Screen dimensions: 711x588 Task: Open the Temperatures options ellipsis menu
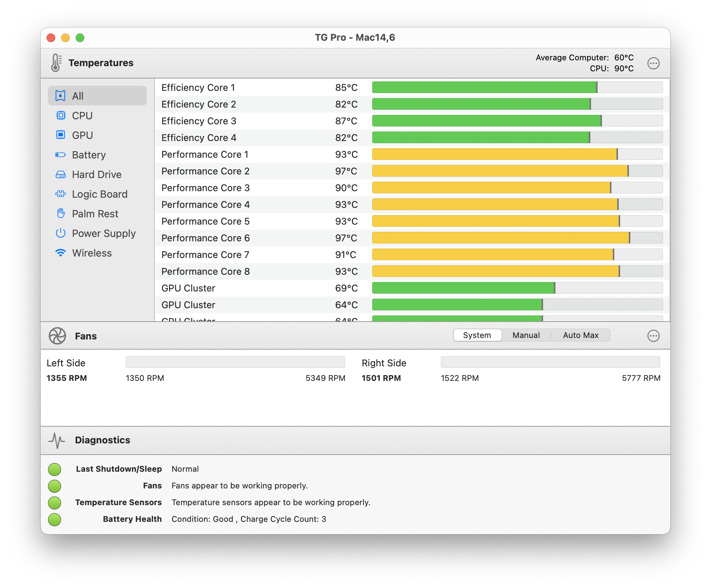point(653,63)
